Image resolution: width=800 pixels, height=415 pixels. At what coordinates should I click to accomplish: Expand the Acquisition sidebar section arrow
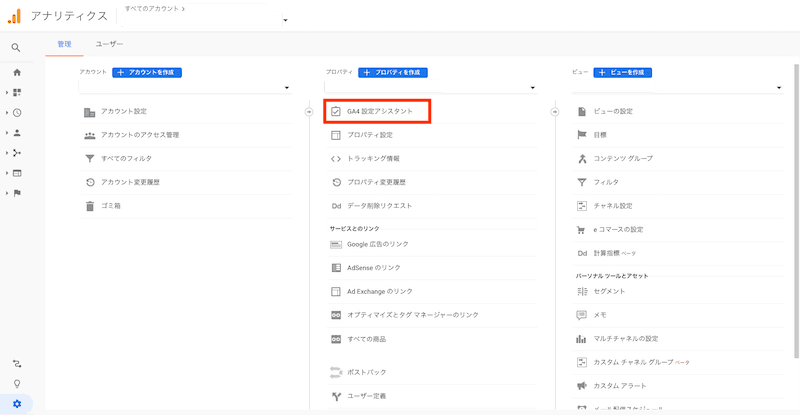coord(7,153)
